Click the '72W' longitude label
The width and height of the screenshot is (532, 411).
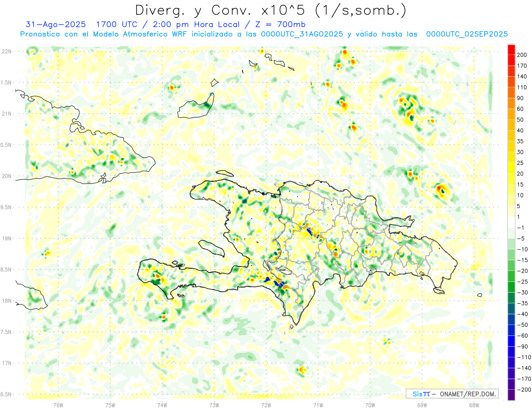pos(266,405)
